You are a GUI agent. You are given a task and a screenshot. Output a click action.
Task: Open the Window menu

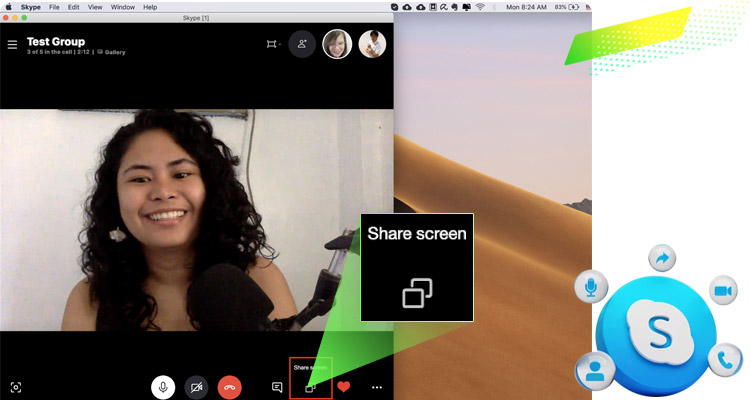[x=122, y=7]
